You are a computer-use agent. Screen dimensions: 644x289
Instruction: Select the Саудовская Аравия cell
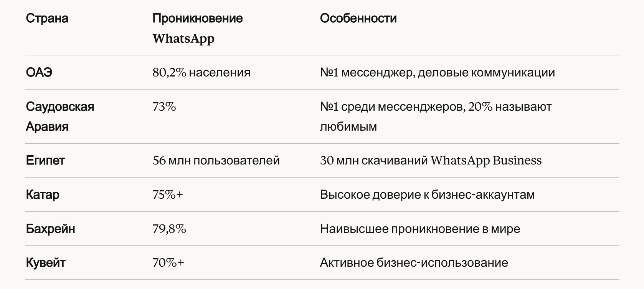59,116
